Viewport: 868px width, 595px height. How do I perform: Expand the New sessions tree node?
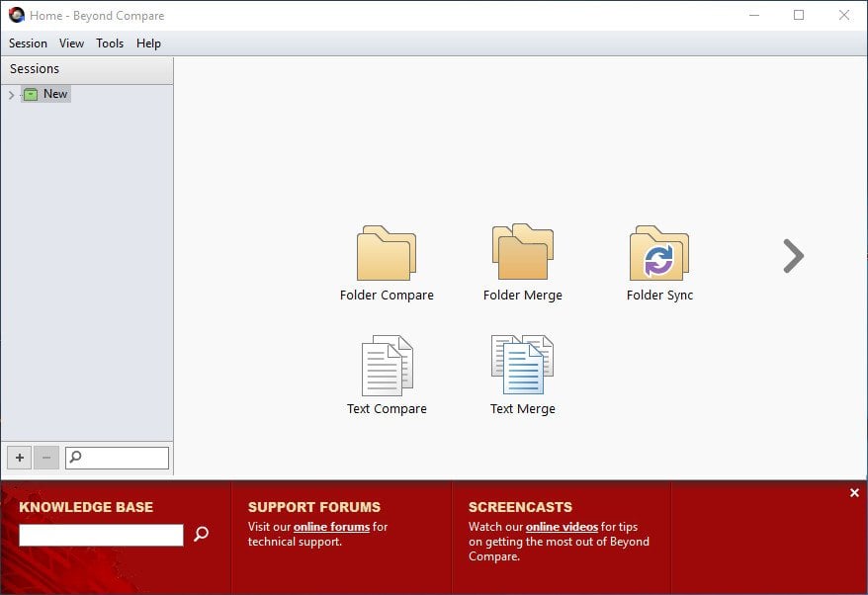coord(11,94)
